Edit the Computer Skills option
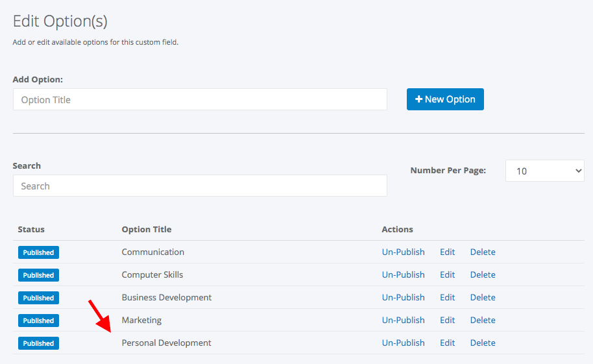This screenshot has width=593, height=364. tap(448, 274)
